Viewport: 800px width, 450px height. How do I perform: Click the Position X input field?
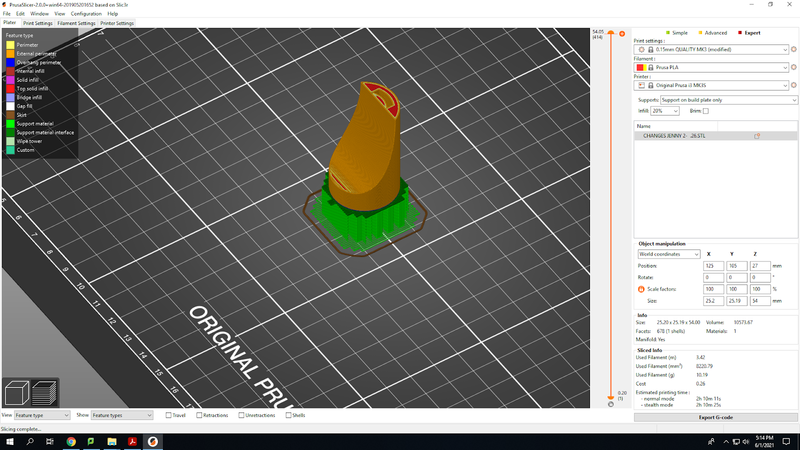pyautogui.click(x=713, y=266)
